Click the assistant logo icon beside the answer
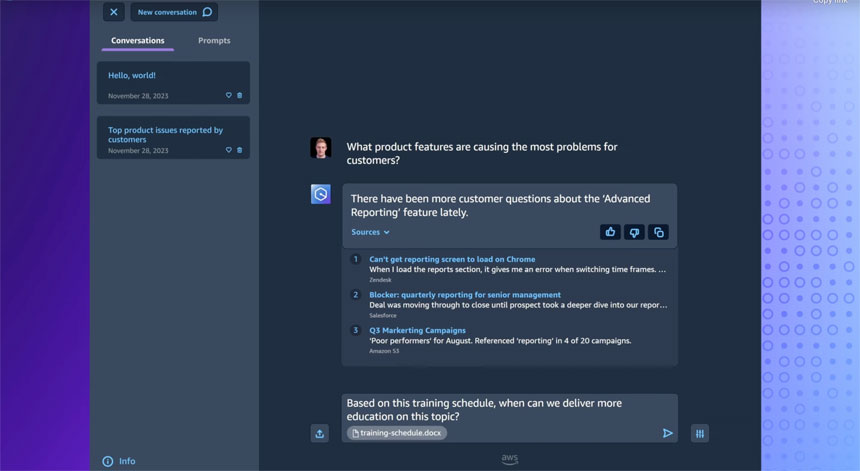Screen dimensions: 860x471 pos(321,194)
